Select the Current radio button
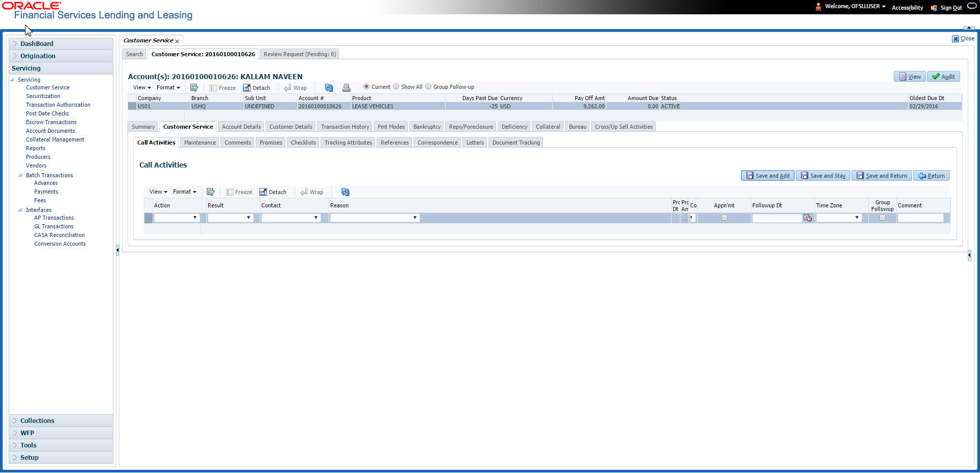This screenshot has width=980, height=473. (x=366, y=87)
